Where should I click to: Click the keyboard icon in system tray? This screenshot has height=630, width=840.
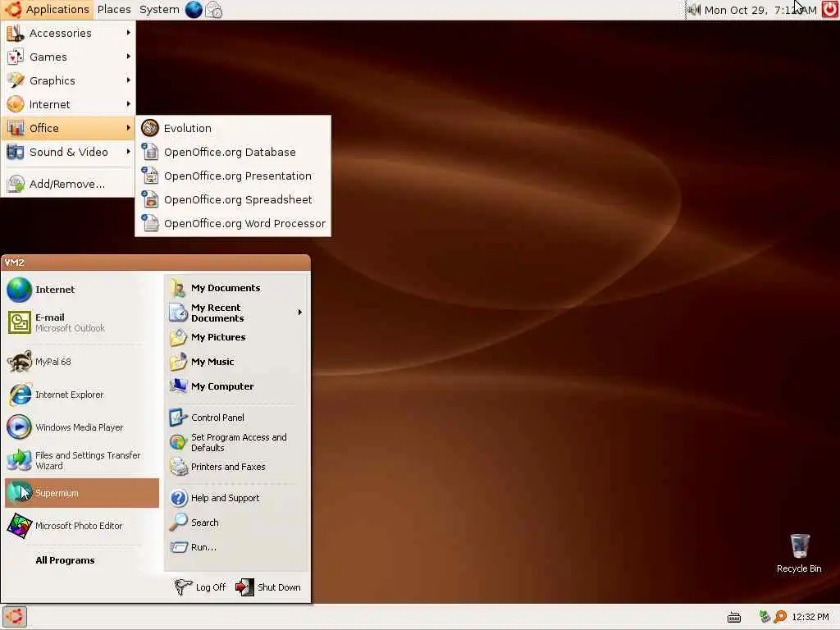click(734, 617)
